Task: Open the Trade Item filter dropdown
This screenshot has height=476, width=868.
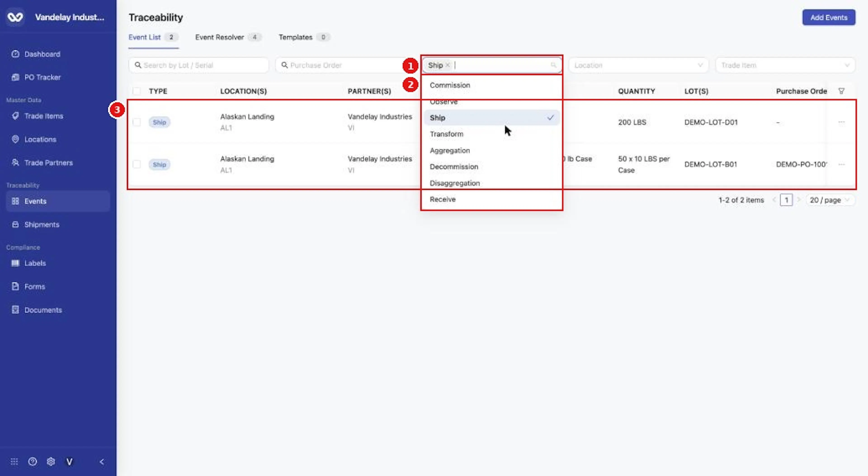Action: (785, 65)
